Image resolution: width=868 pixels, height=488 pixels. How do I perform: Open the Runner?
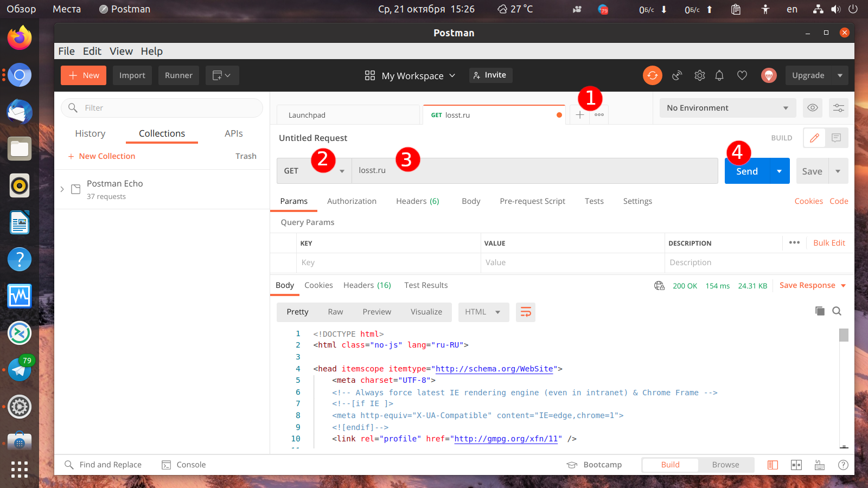[178, 75]
